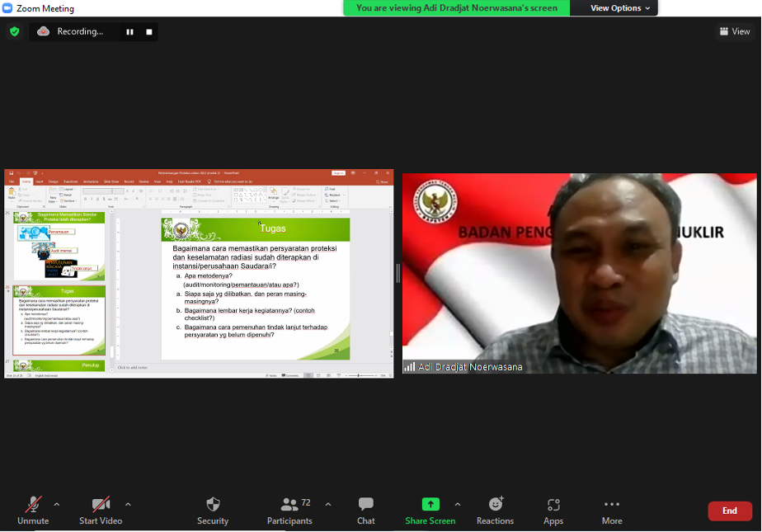Open Comments from PowerPoint status bar
The width and height of the screenshot is (762, 532).
[290, 375]
